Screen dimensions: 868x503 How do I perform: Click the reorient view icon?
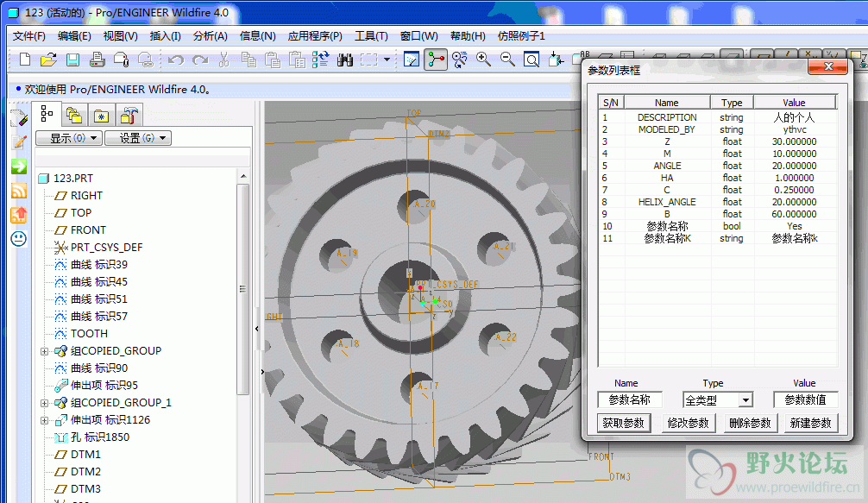coord(556,60)
